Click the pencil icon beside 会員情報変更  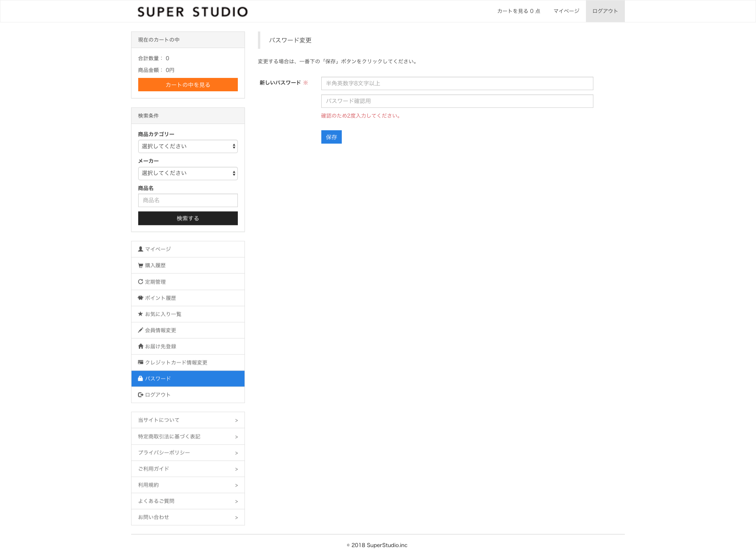(x=141, y=330)
